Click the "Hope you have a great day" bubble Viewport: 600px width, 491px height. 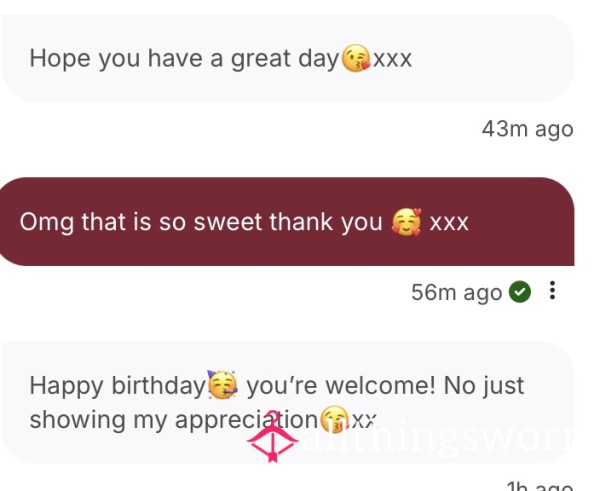(x=288, y=58)
